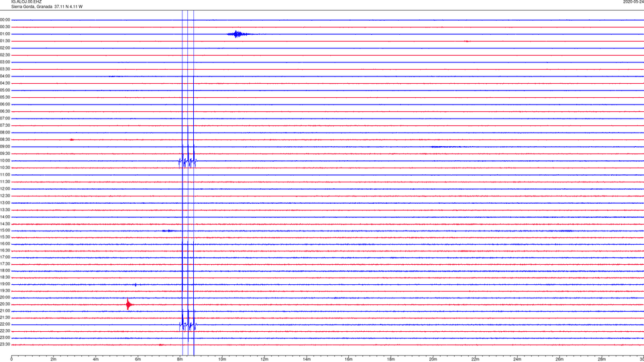Select the 02:00 trace time label
Screen dimensions: 644x362
click(5, 48)
